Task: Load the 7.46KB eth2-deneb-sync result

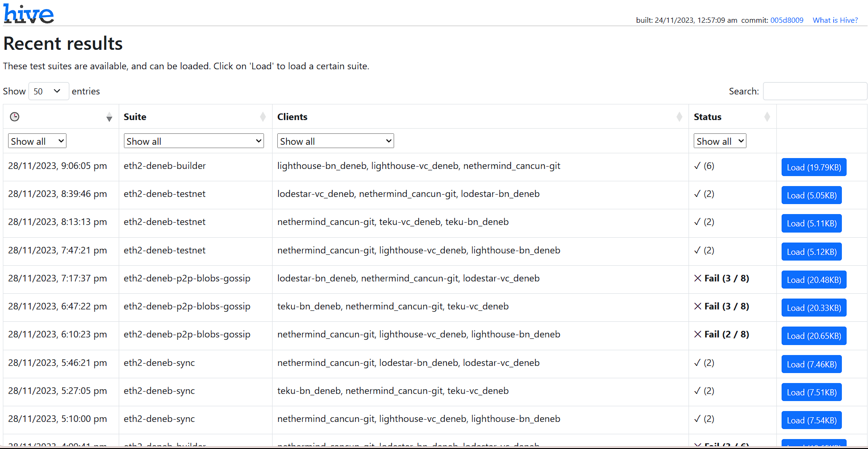Action: pyautogui.click(x=811, y=364)
